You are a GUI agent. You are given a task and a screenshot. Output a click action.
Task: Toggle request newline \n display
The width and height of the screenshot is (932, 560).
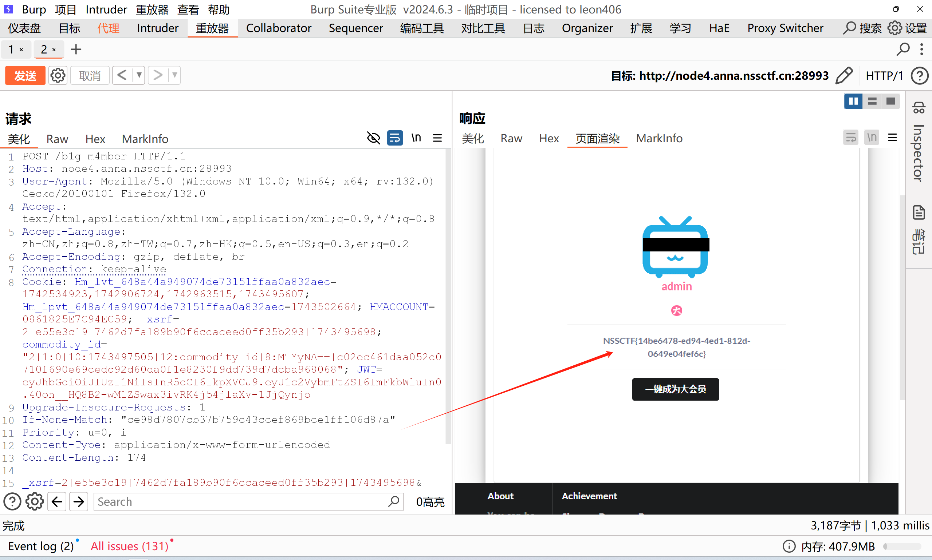tap(416, 138)
